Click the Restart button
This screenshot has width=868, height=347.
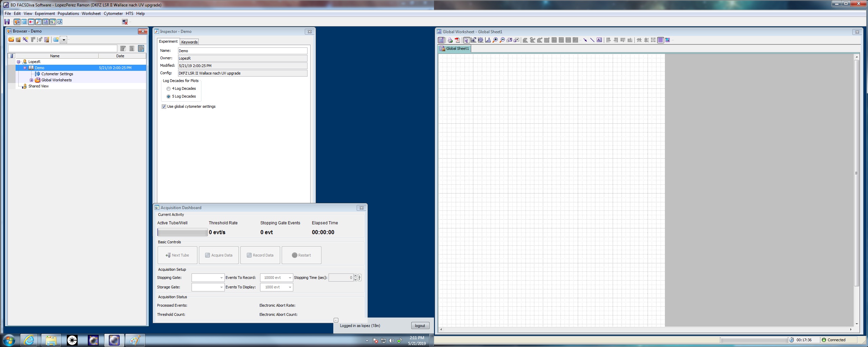coord(301,255)
